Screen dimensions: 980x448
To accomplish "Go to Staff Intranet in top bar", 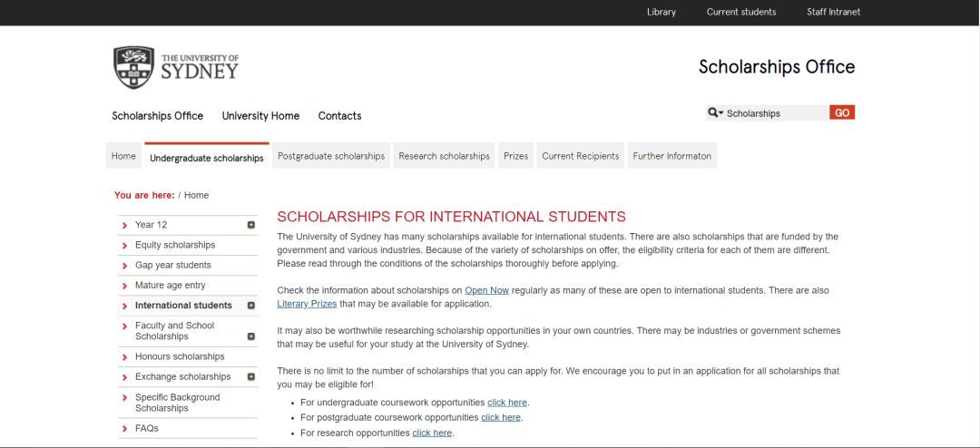I will 833,12.
